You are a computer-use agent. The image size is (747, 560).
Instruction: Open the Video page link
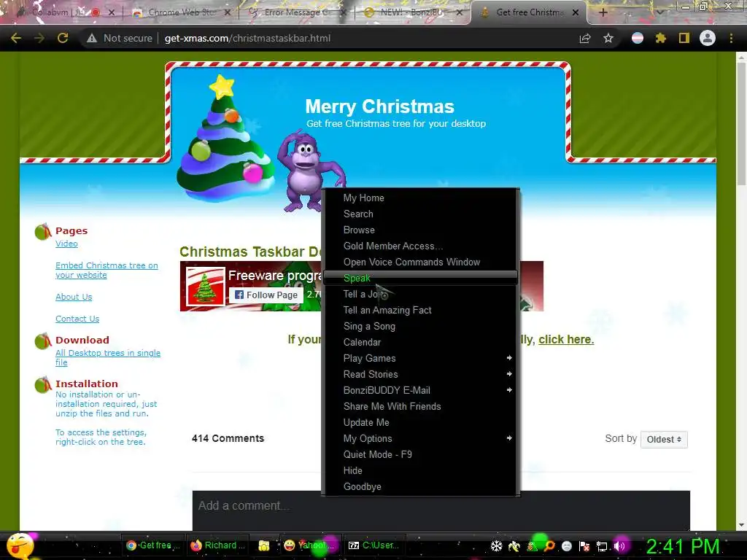point(66,244)
